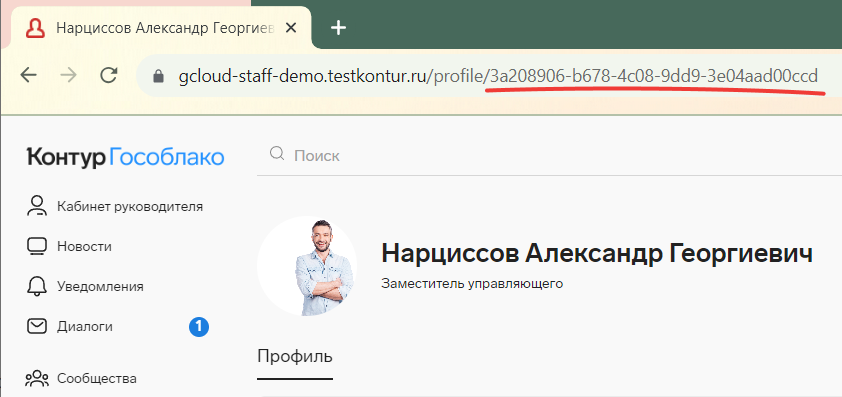Viewport: 842px width, 397px height.
Task: Click the magnifier search icon
Action: (277, 155)
